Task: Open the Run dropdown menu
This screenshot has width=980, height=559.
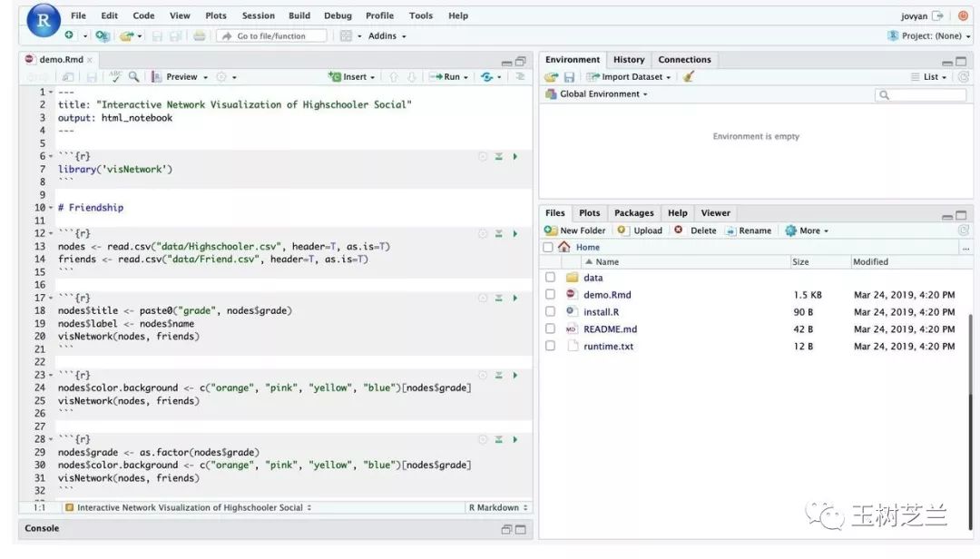Action: click(x=465, y=77)
